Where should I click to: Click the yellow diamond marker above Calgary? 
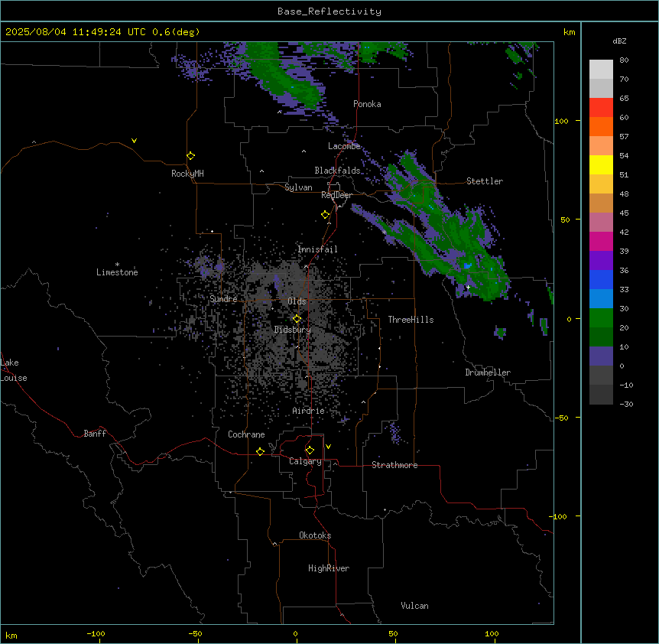coord(310,450)
